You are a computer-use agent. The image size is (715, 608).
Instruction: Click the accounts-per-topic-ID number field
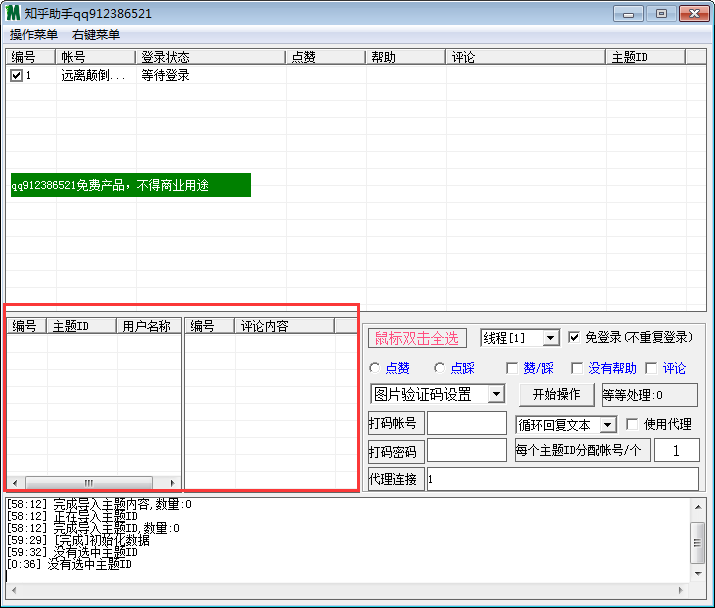tap(676, 451)
